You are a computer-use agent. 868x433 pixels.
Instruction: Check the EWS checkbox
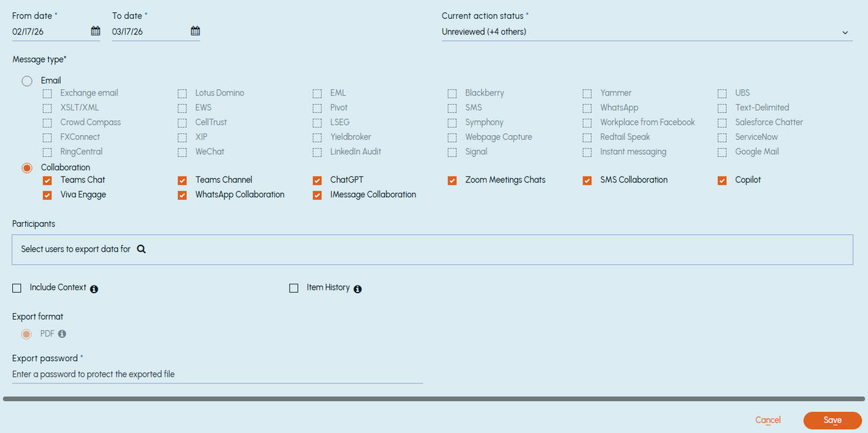(182, 109)
